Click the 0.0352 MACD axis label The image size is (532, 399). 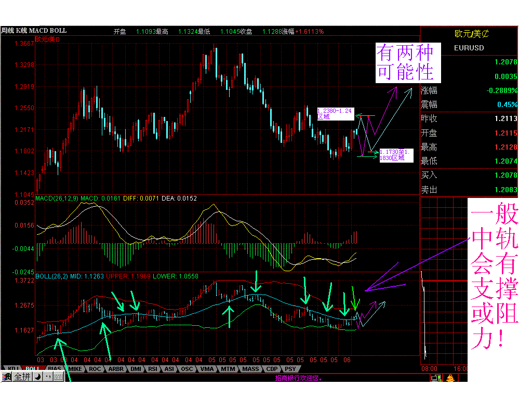pyautogui.click(x=24, y=203)
